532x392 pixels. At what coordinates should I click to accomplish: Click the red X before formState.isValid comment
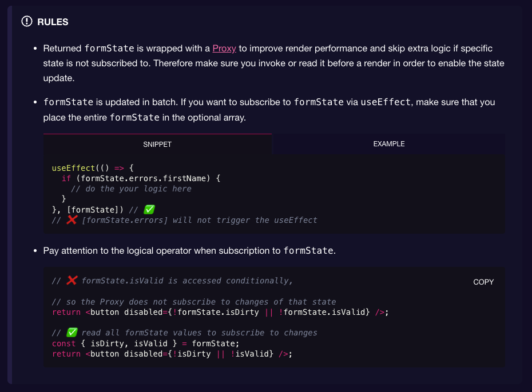(x=72, y=281)
